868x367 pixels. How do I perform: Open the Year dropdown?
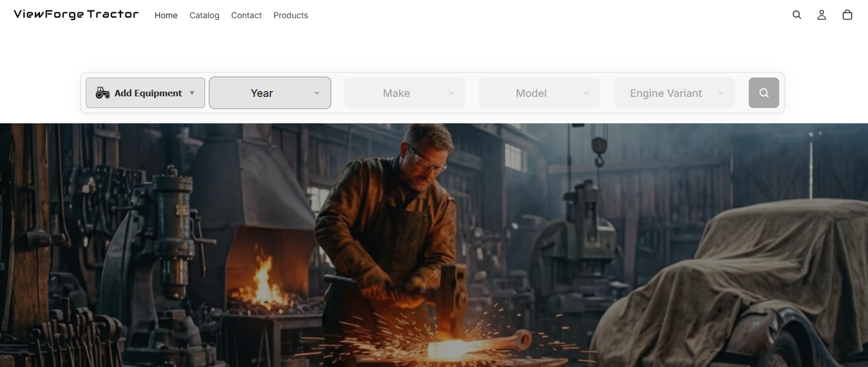pos(270,93)
